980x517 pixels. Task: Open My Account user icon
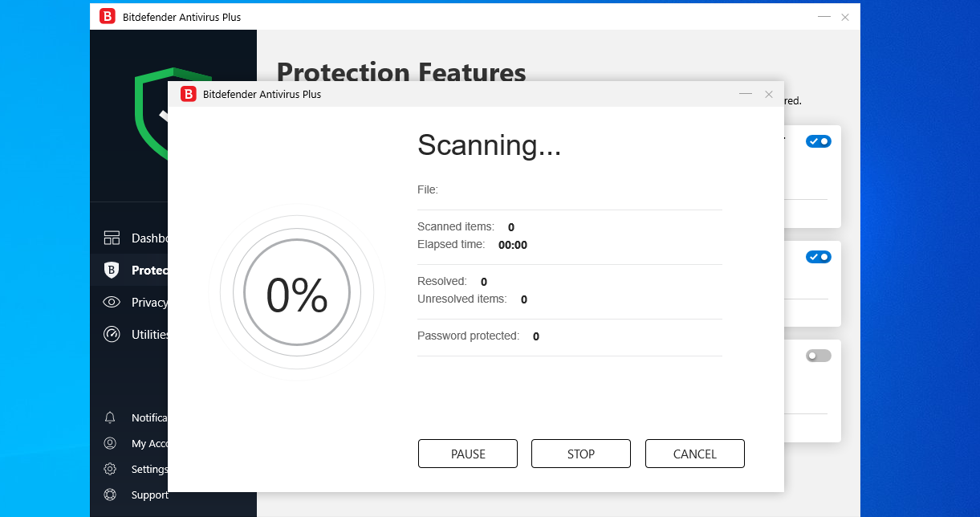(111, 443)
